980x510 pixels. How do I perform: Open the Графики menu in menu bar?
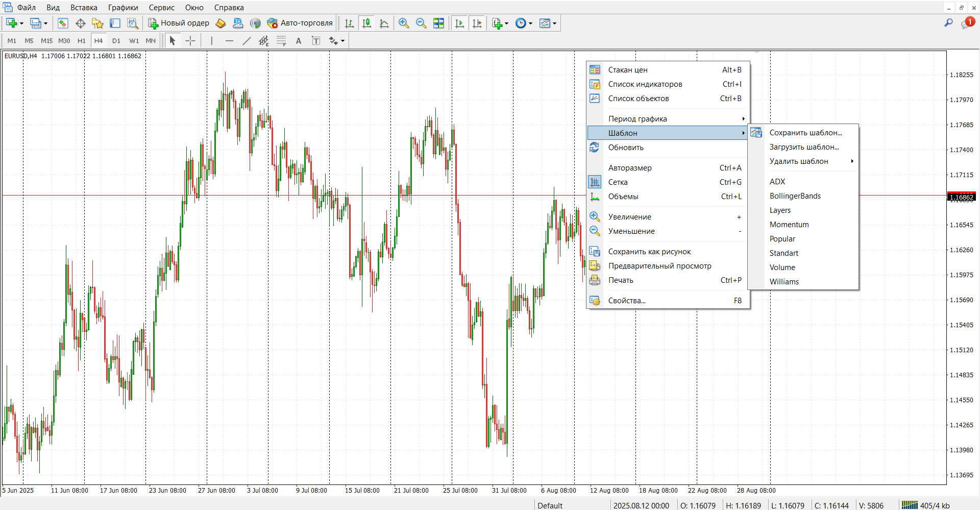[x=123, y=8]
